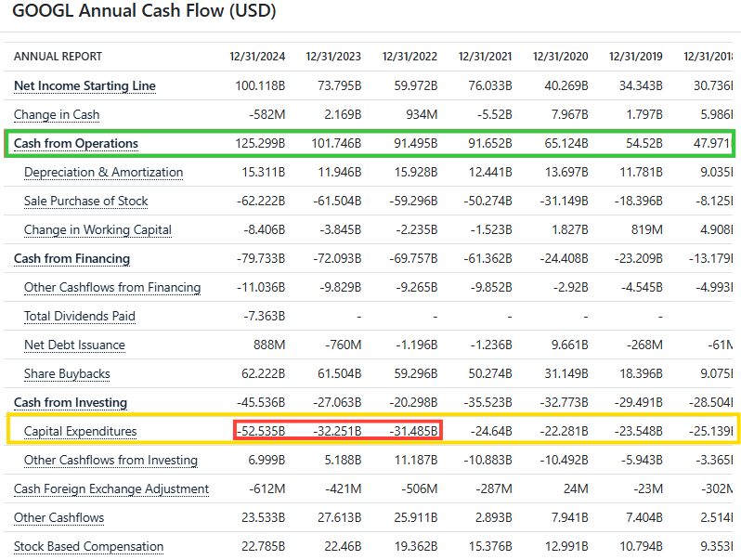Select the 22.785B stock compensation value

pyautogui.click(x=264, y=547)
